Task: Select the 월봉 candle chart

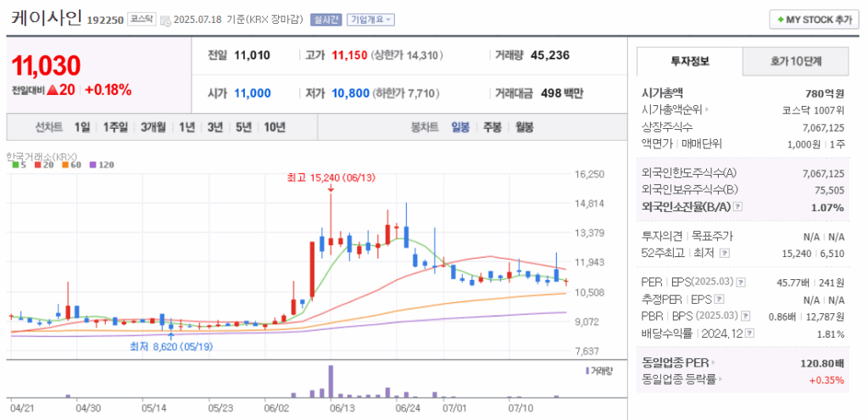Action: click(524, 127)
